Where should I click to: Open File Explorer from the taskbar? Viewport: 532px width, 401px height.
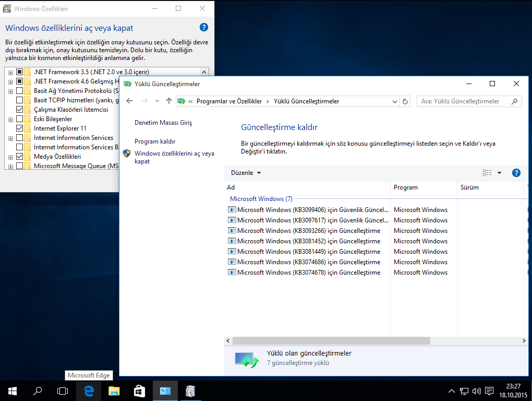point(114,391)
